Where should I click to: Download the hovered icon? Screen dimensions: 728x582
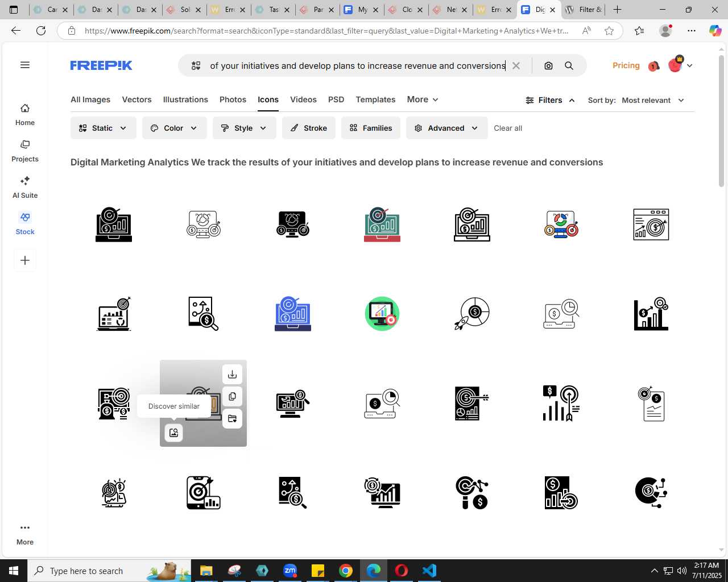click(232, 375)
